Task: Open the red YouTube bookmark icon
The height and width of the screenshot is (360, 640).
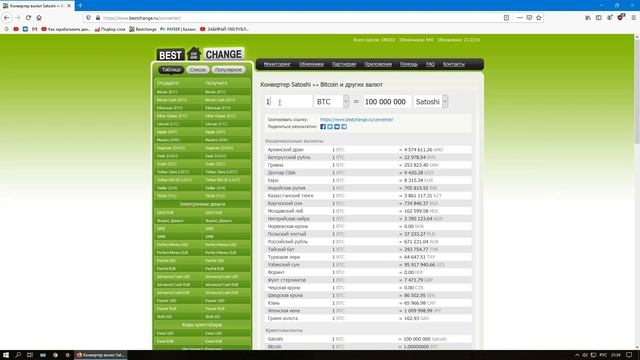Action: [16, 29]
